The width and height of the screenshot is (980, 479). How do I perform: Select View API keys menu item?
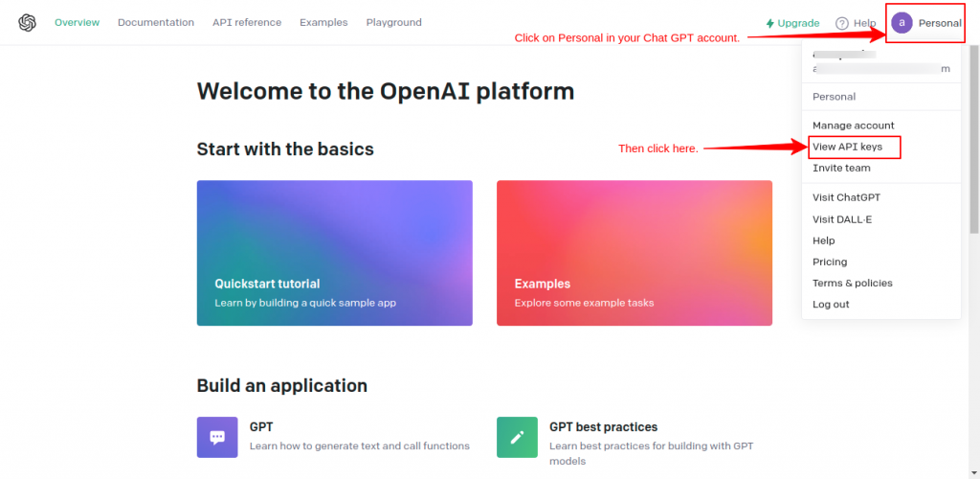tap(847, 147)
